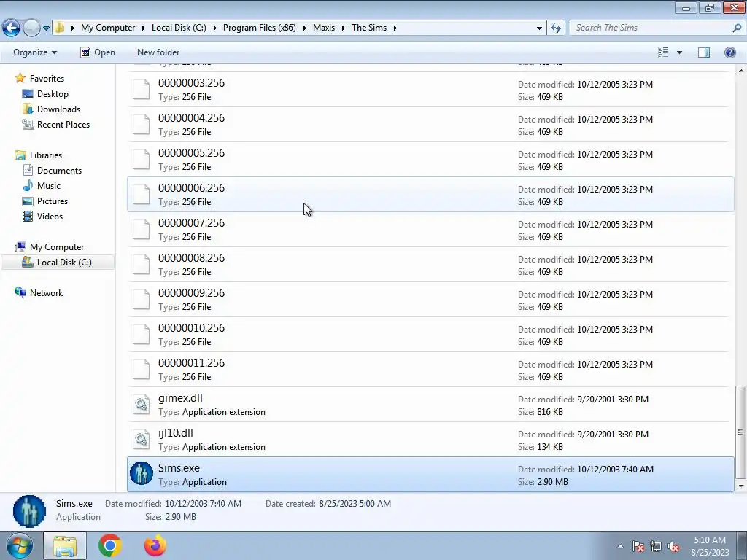
Task: Open the view options dropdown arrow
Action: tap(679, 52)
